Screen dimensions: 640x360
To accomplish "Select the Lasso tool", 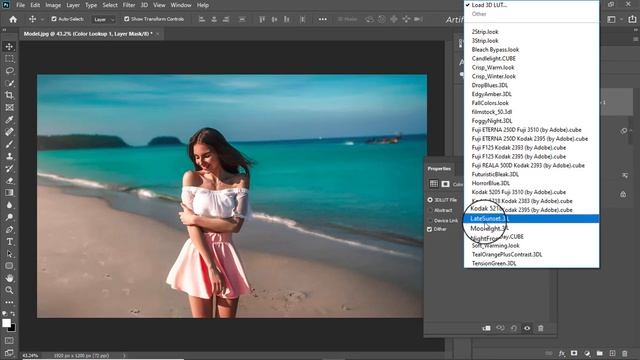I will [9, 71].
